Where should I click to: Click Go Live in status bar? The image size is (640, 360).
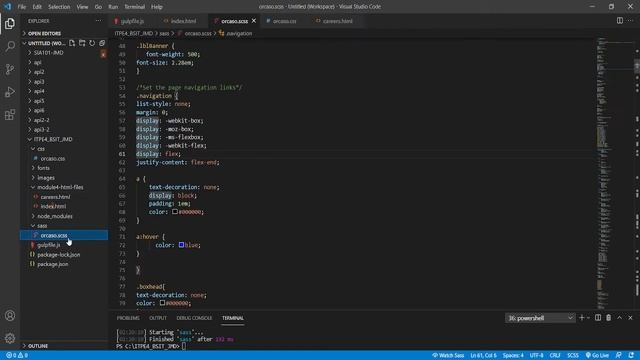point(597,355)
